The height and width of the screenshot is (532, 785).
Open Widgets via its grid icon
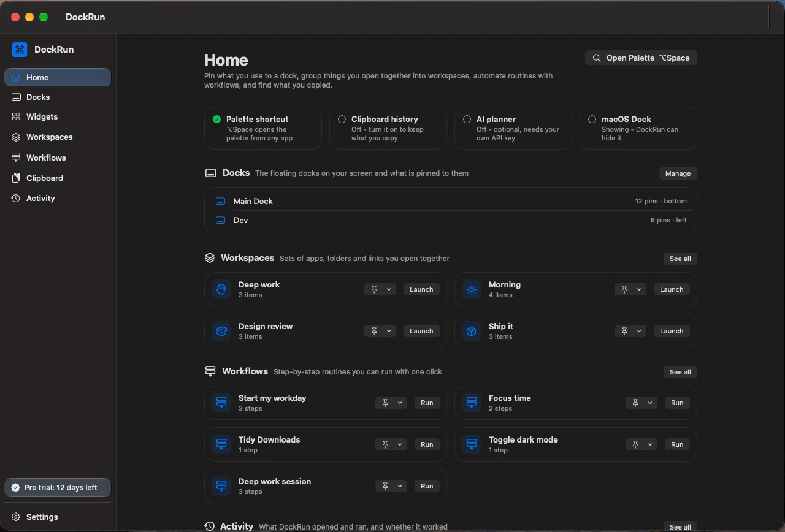tap(16, 116)
